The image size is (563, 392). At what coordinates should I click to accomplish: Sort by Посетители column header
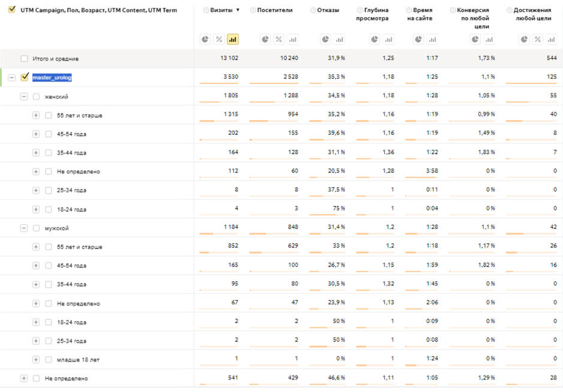pos(275,10)
